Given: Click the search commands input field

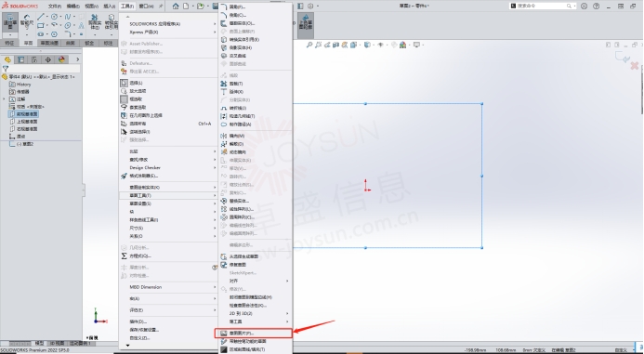Looking at the screenshot, I should pyautogui.click(x=542, y=7).
